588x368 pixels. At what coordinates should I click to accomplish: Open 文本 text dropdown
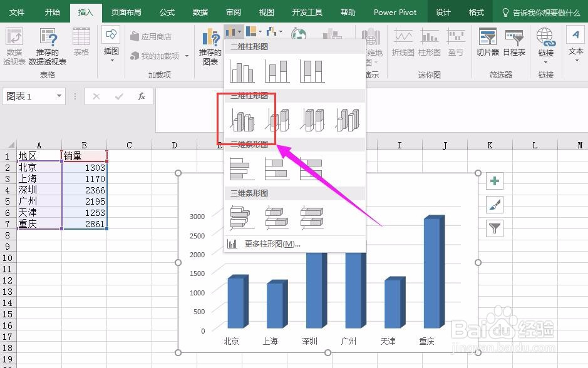tap(575, 44)
